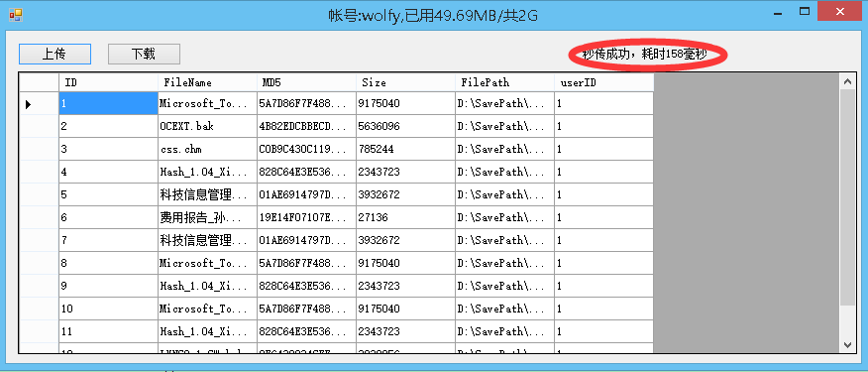Screen dimensions: 868x372
Task: Click the 下载 download button
Action: (144, 54)
